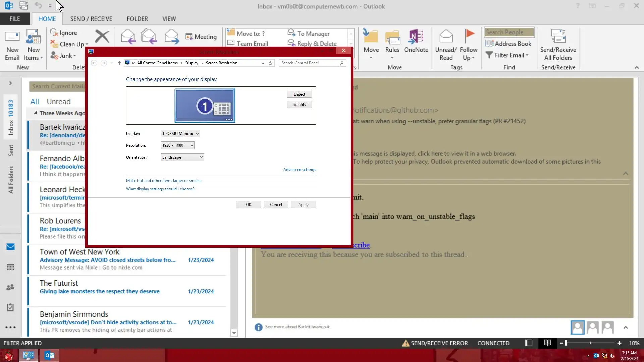This screenshot has height=362, width=644.
Task: Open the Orientation Landscape dropdown
Action: [182, 157]
